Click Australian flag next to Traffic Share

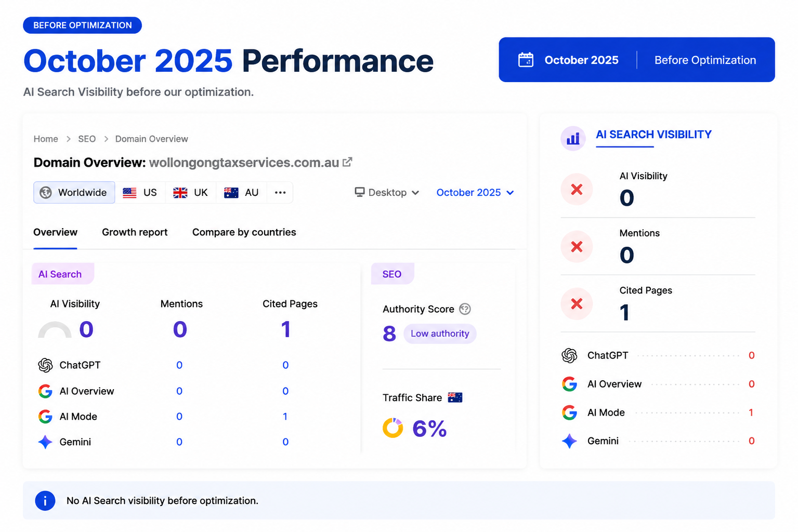click(455, 397)
